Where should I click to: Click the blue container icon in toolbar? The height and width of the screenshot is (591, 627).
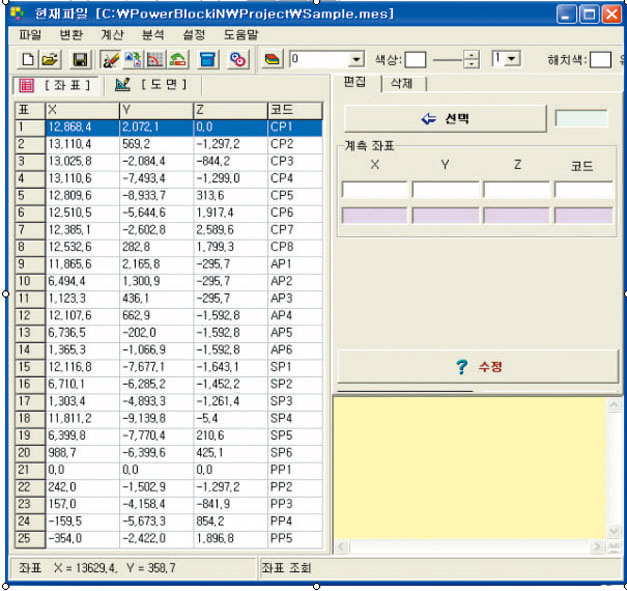pyautogui.click(x=209, y=60)
